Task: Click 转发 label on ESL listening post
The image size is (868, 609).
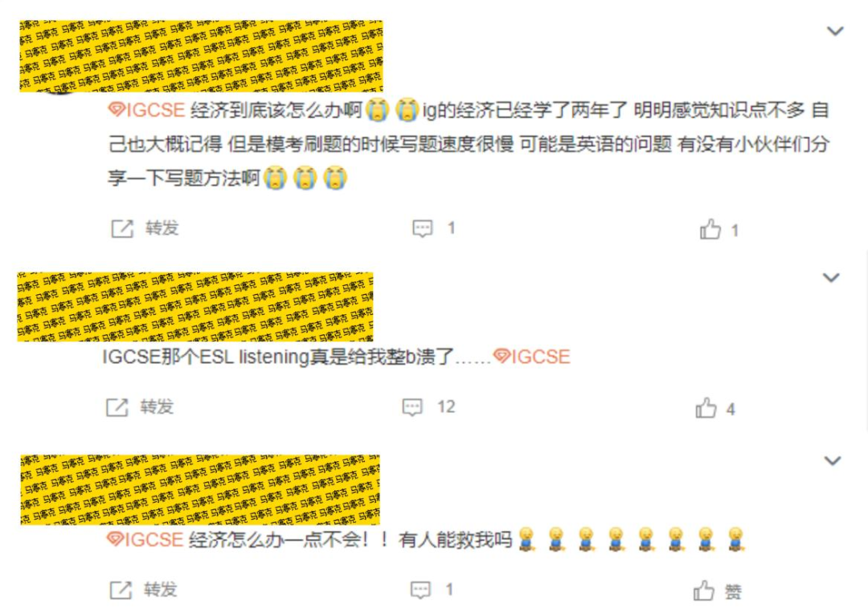Action: 157,407
